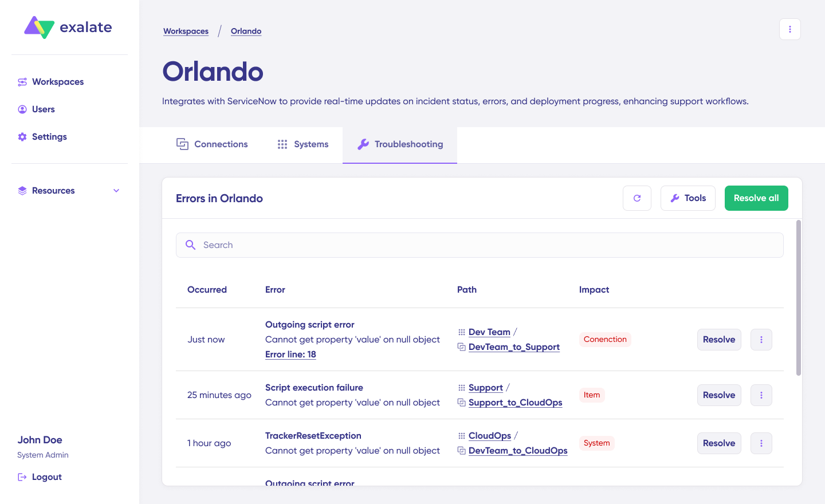Open the DevTeam_to_Support connection link
This screenshot has width=825, height=504.
coord(514,347)
